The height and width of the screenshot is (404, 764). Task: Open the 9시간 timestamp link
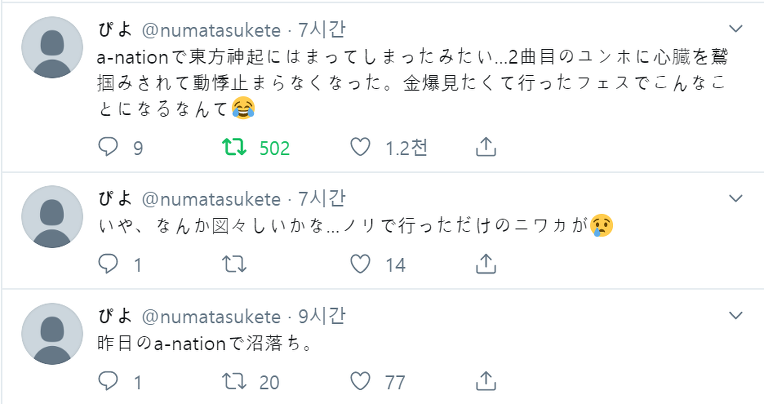coord(322,316)
